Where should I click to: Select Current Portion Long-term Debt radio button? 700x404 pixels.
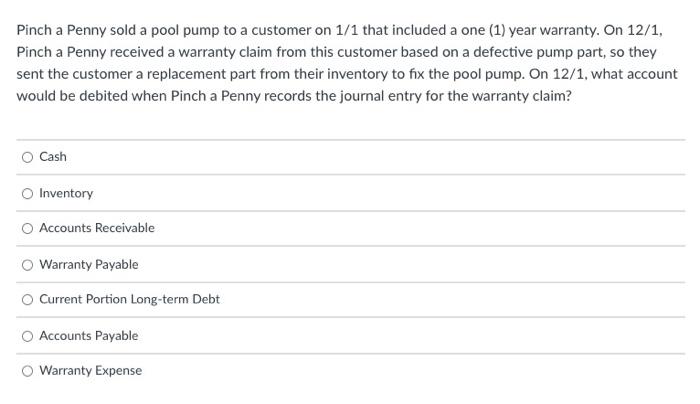28,300
